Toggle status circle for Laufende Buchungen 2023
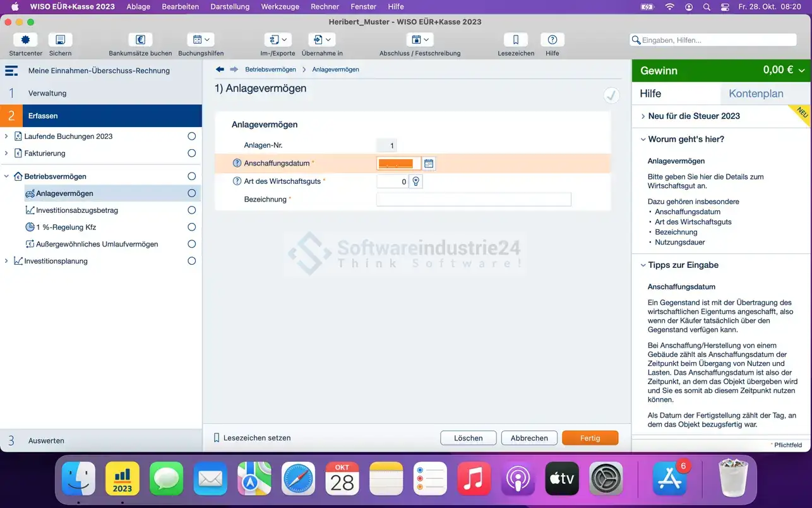The width and height of the screenshot is (812, 508). [x=192, y=136]
